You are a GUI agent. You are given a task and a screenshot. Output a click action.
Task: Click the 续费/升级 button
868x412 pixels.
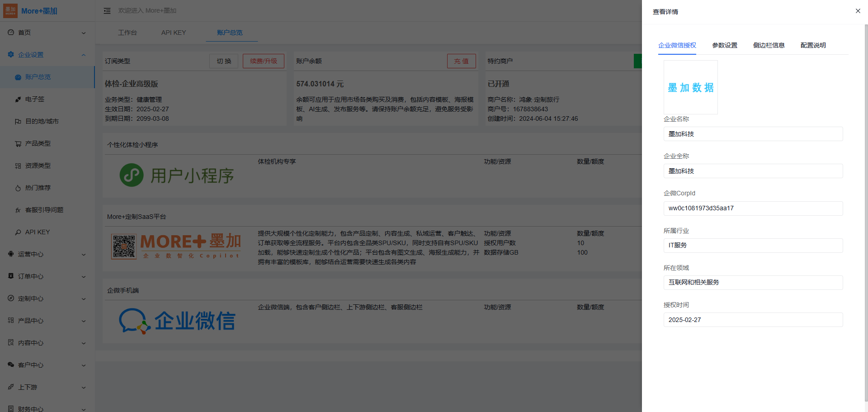(x=263, y=61)
